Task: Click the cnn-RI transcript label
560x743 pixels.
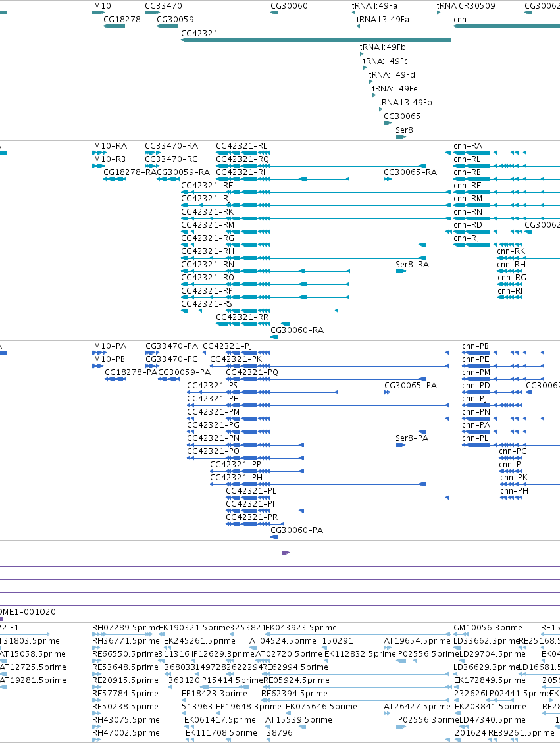Action: (510, 291)
